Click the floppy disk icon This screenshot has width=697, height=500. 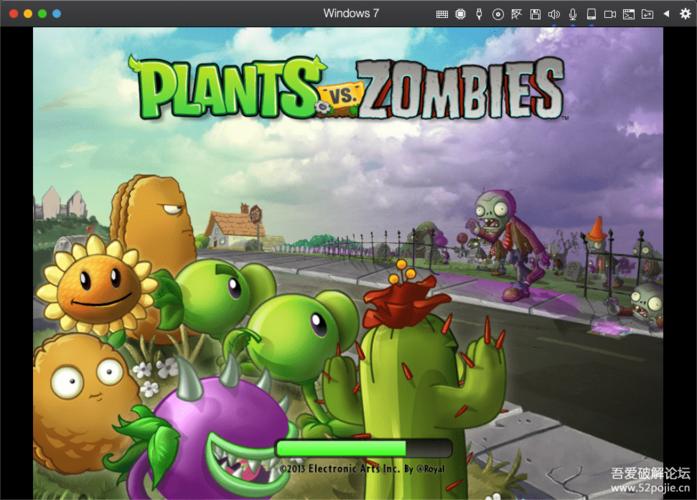[535, 14]
